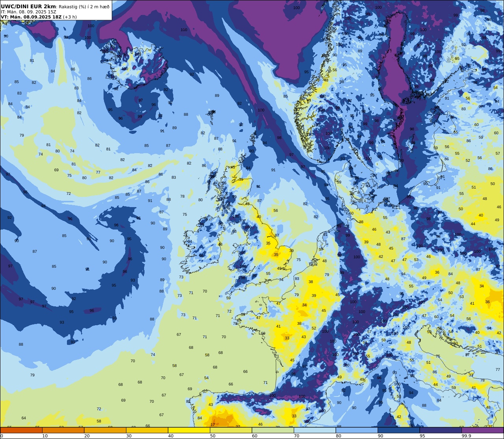Screen dimensions: 504x439
Task: Click the 30–40 amber legend band
Action: coord(147,430)
